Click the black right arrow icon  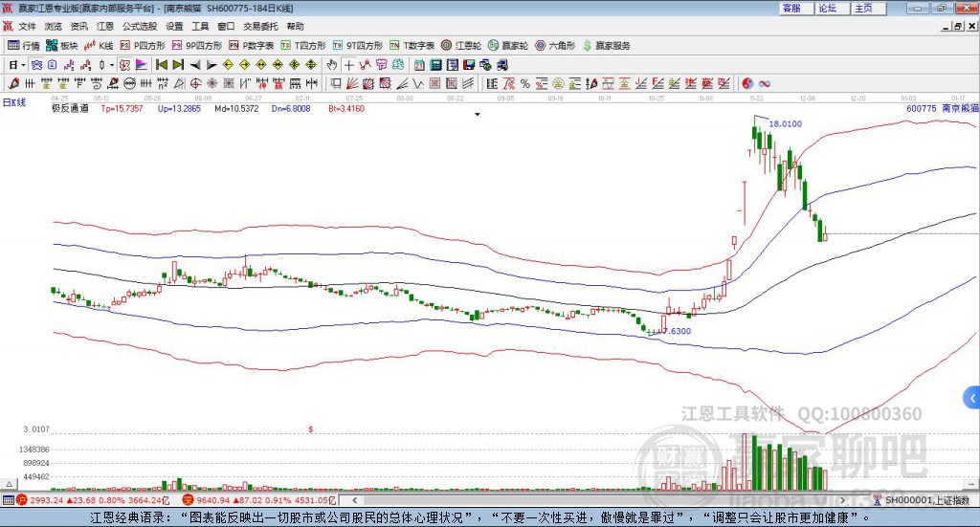click(x=212, y=65)
